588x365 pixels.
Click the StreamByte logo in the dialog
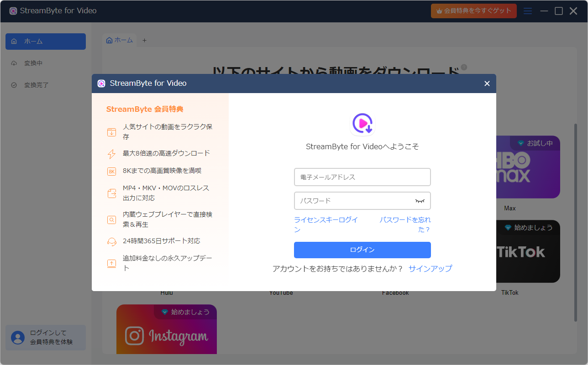click(x=362, y=124)
